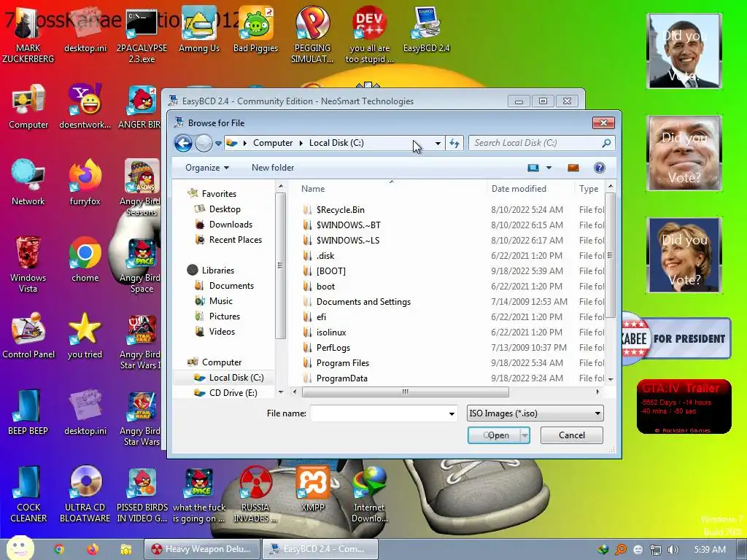Open the chome desktop icon
Viewport: 747px width, 560px height.
85,260
